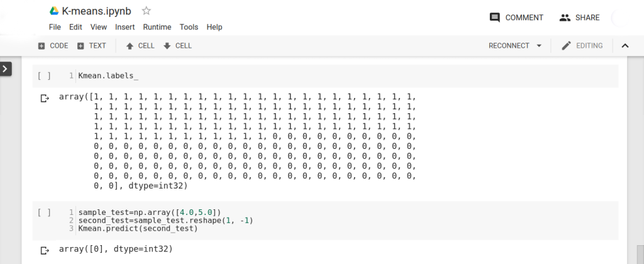Click the Reconnect button
644x264 pixels.
pyautogui.click(x=511, y=46)
